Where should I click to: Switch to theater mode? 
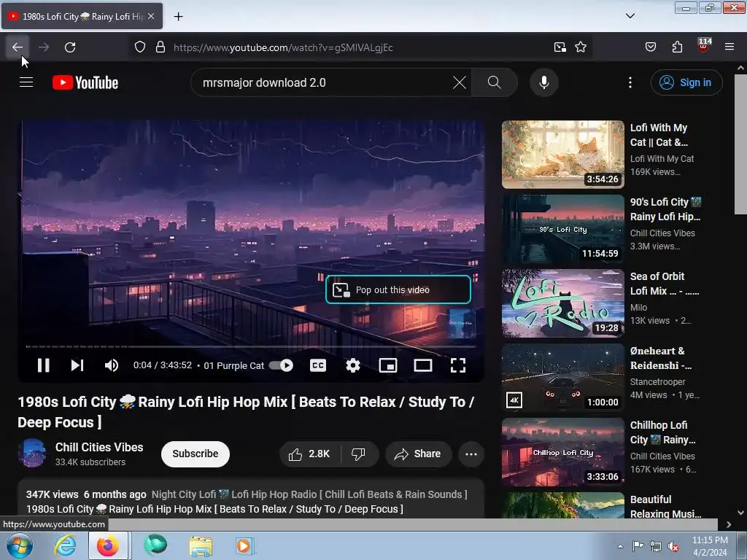point(422,365)
